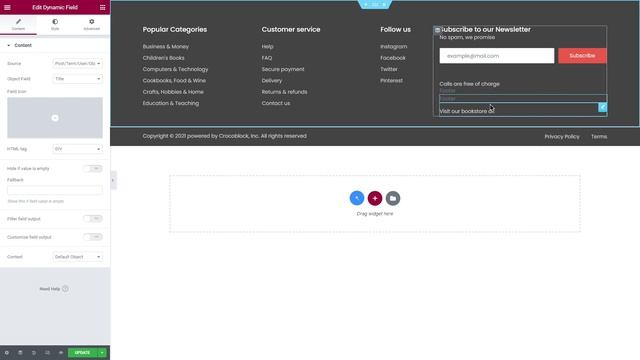This screenshot has height=360, width=640.
Task: Open the Navigator layers icon
Action: coord(20,353)
